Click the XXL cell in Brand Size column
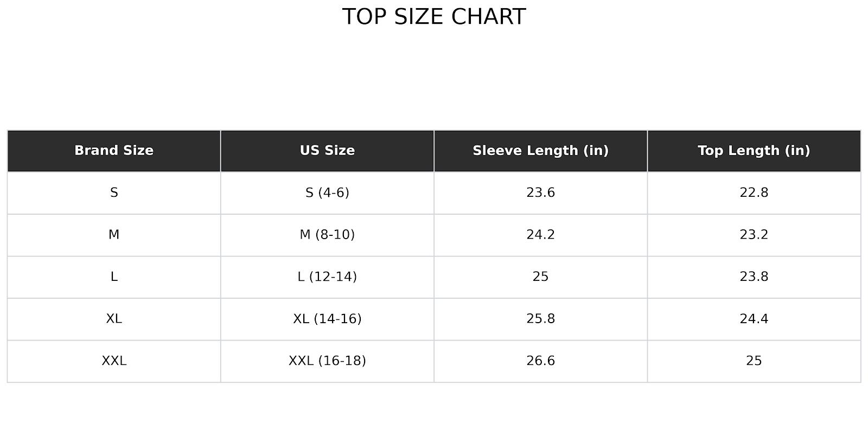The width and height of the screenshot is (868, 430). tap(114, 361)
